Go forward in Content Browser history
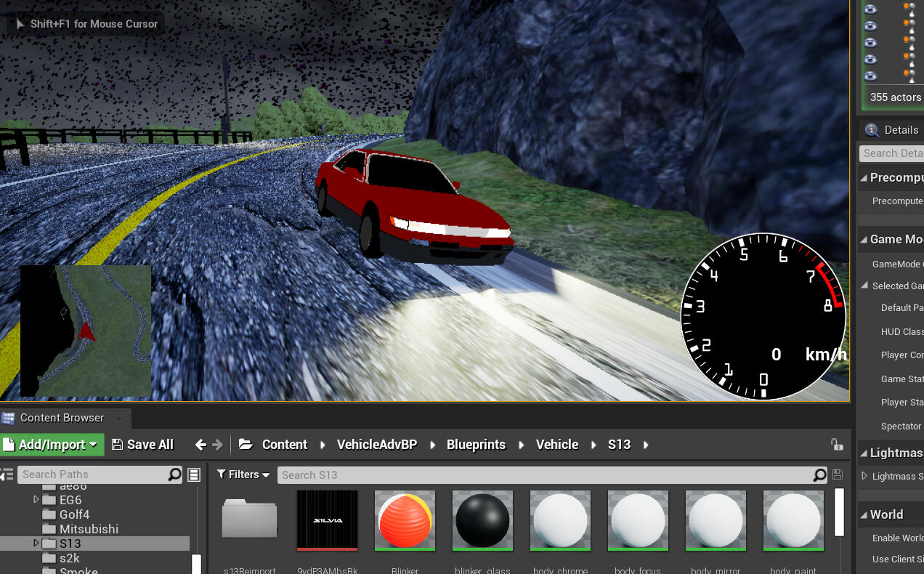This screenshot has height=574, width=924. (217, 445)
